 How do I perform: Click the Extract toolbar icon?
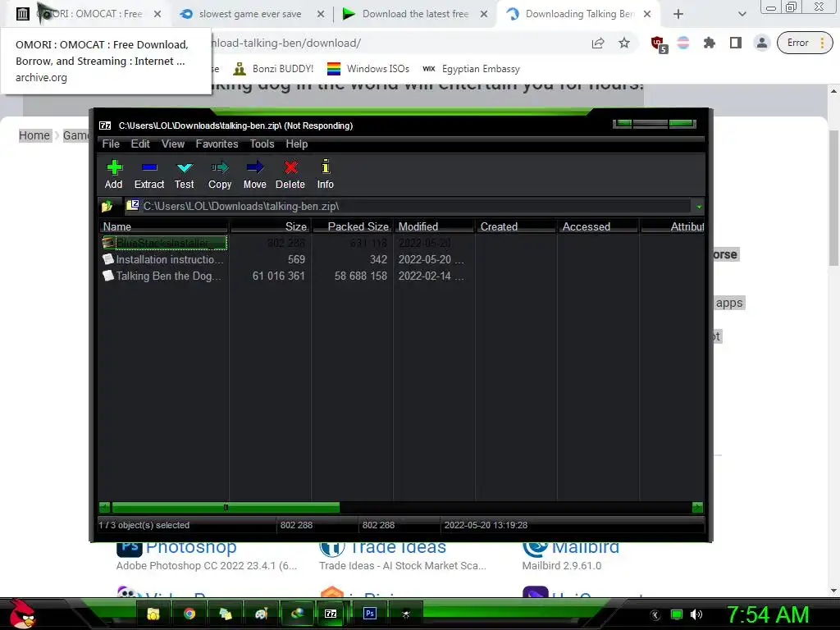click(149, 174)
